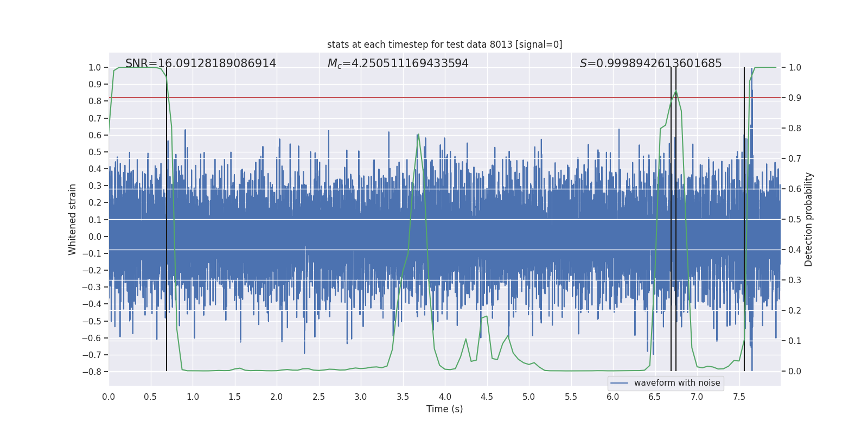Click the 0.0 tick on the time axis

click(109, 397)
